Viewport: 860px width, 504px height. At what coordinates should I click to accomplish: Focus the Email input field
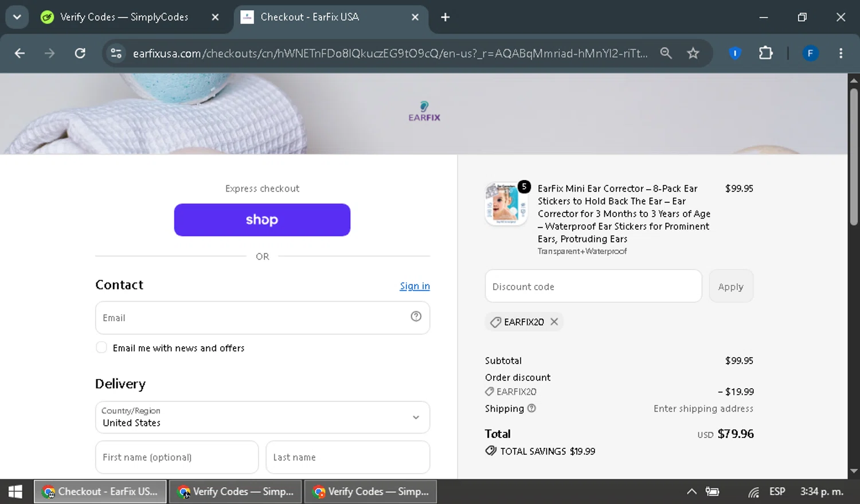(x=263, y=318)
